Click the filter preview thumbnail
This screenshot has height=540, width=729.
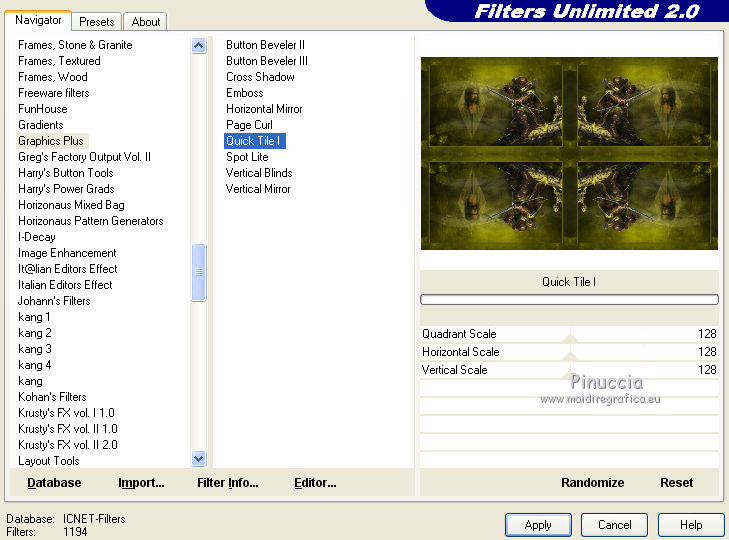569,153
